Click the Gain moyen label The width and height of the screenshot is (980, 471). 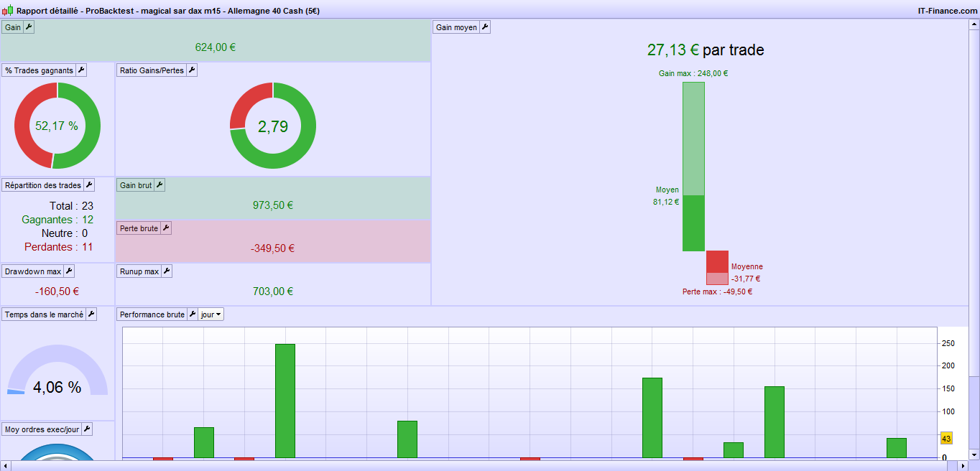[456, 27]
